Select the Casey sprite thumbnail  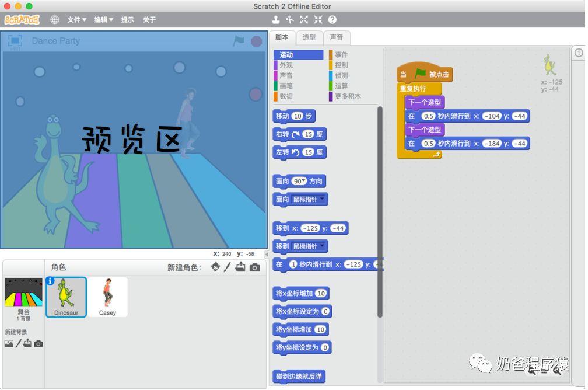coord(107,297)
